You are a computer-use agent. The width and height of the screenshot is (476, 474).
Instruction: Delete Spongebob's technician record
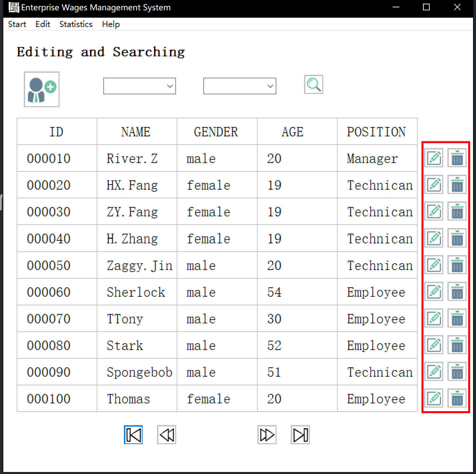coord(457,372)
